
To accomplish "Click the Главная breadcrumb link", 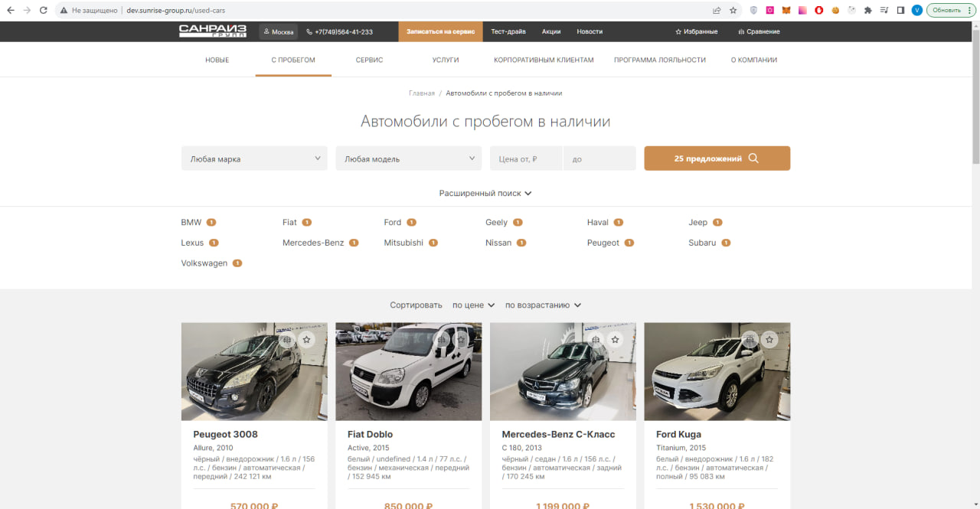I will (x=422, y=93).
